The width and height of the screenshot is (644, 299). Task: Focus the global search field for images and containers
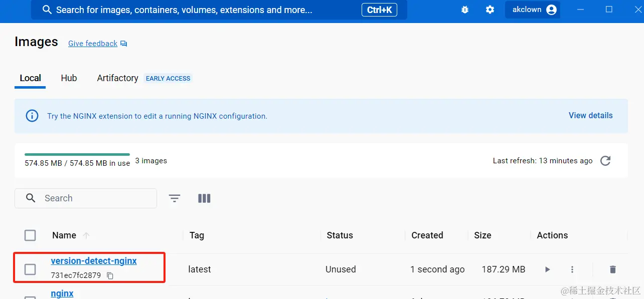pyautogui.click(x=219, y=10)
